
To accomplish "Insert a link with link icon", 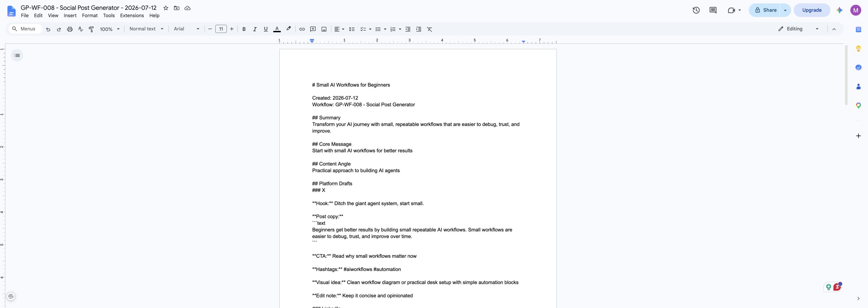I will tap(302, 29).
